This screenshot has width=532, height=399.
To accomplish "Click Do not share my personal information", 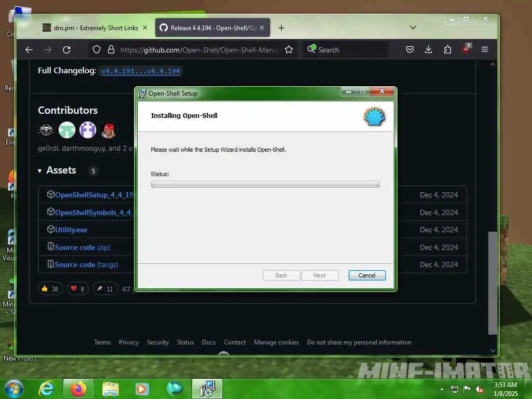I will 360,342.
